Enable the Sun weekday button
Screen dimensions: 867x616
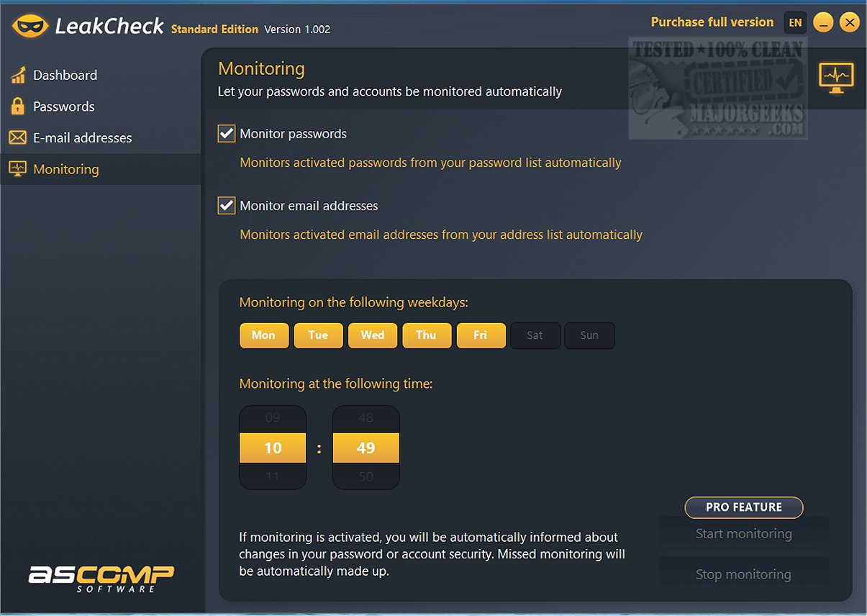[x=589, y=335]
